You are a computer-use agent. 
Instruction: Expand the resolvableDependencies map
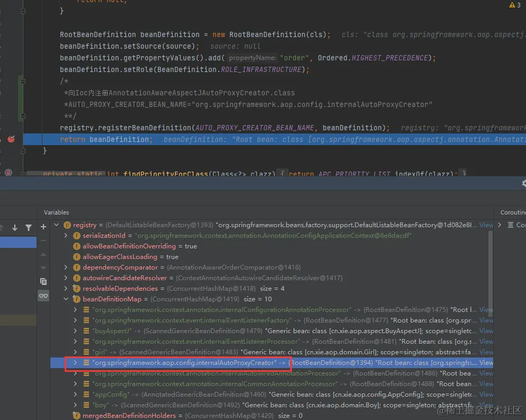66,289
